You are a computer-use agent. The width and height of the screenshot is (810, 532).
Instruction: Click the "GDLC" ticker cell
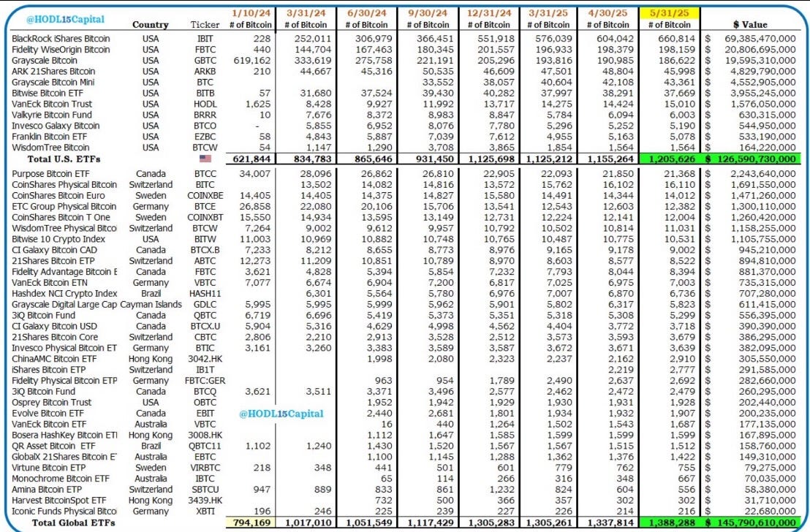coord(205,304)
